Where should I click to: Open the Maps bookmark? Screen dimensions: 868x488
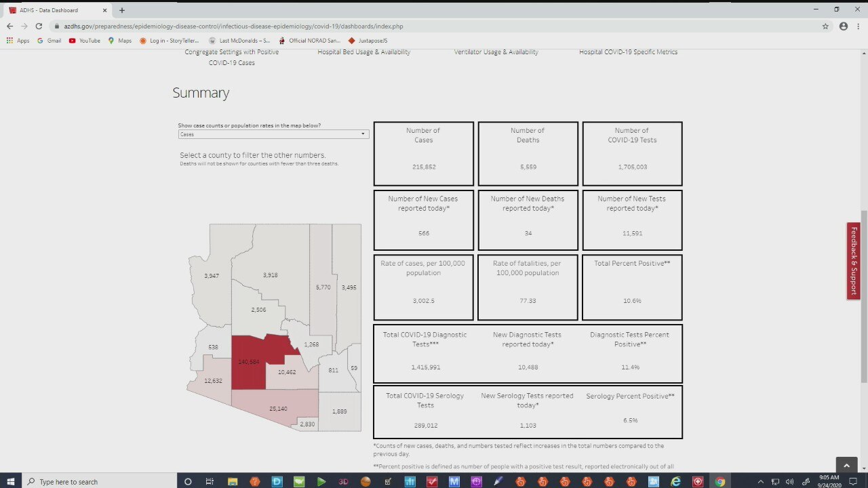[x=120, y=41]
